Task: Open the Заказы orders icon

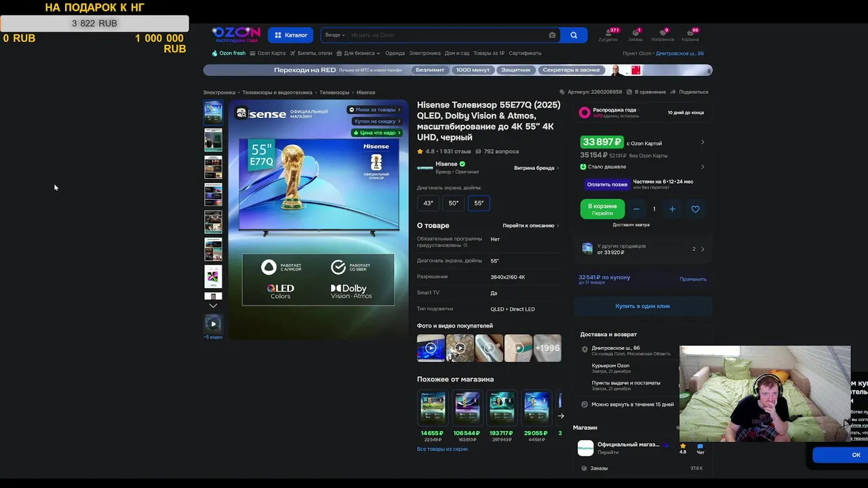Action: [635, 35]
